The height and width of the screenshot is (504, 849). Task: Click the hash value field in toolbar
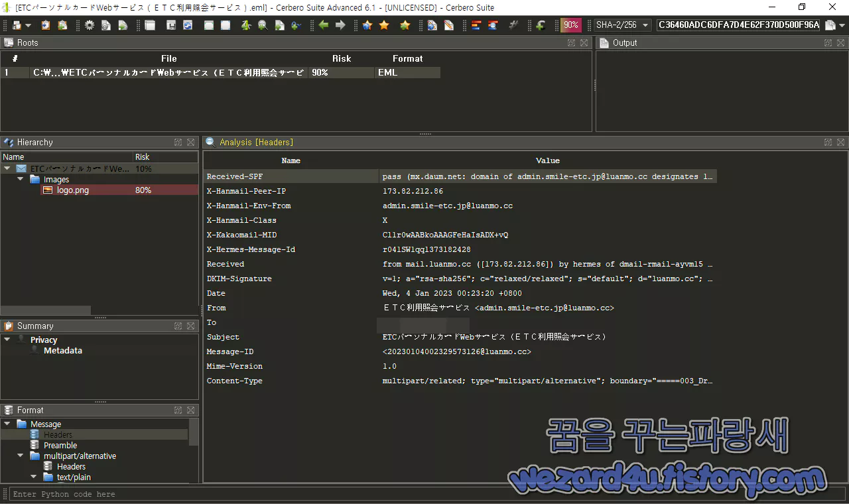pyautogui.click(x=738, y=25)
